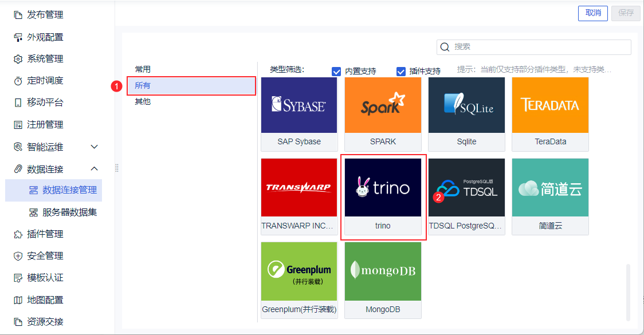Open 发布管理 in the sidebar
The image size is (644, 335).
click(45, 15)
